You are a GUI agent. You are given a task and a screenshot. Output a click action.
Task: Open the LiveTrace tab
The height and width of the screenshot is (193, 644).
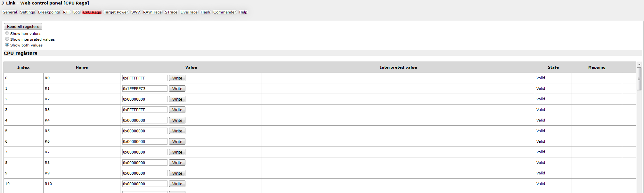[189, 12]
